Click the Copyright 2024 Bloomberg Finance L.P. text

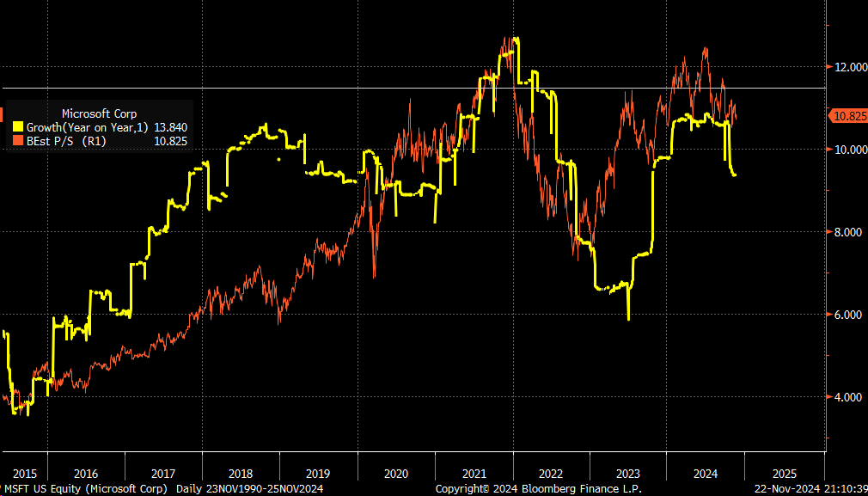(539, 489)
